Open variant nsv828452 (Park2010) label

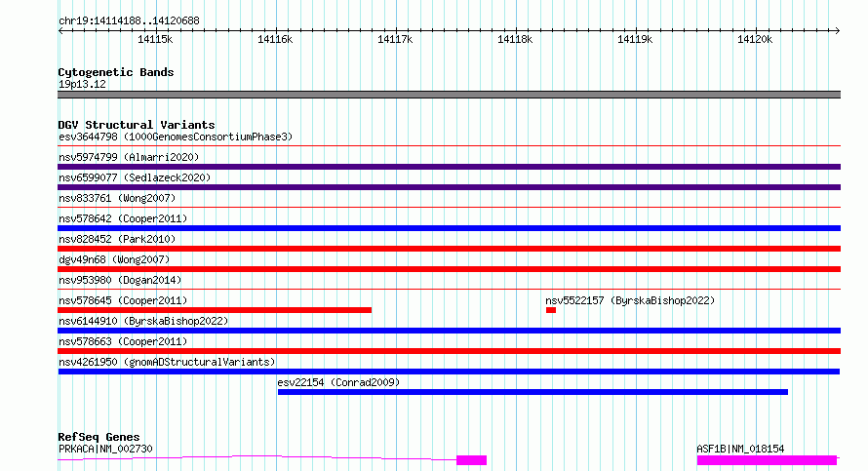point(117,239)
